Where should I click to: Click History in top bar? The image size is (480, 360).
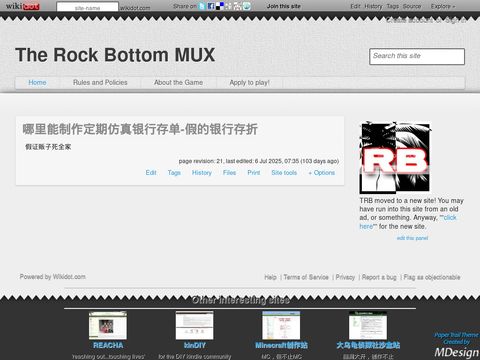pyautogui.click(x=373, y=6)
